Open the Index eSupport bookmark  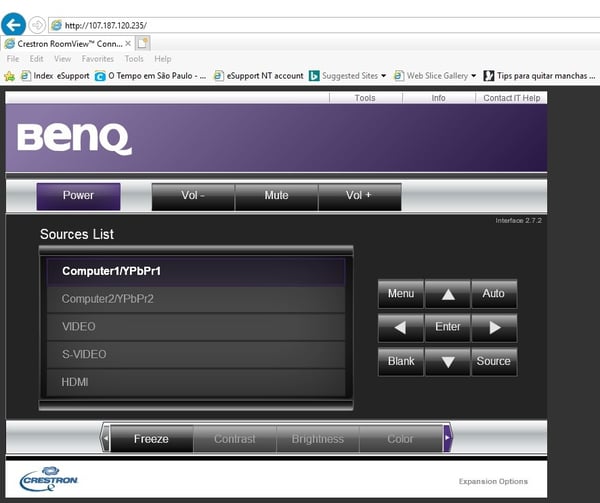tap(55, 76)
